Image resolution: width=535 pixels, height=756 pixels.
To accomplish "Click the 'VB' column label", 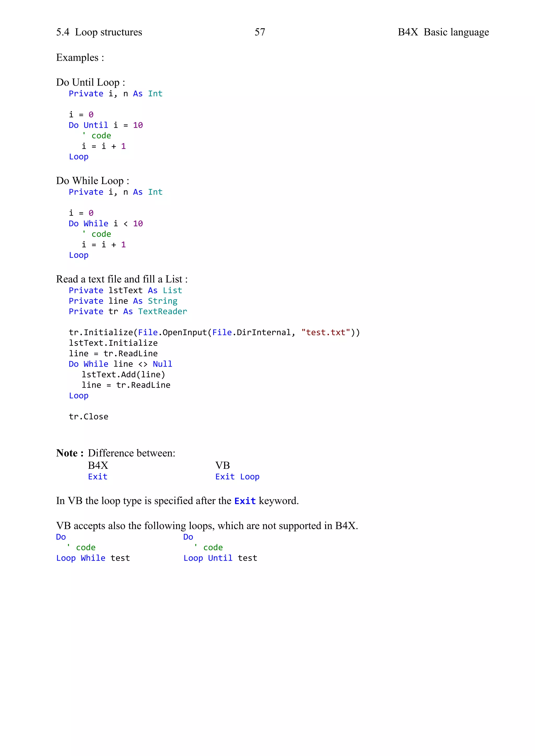I will 223,466.
